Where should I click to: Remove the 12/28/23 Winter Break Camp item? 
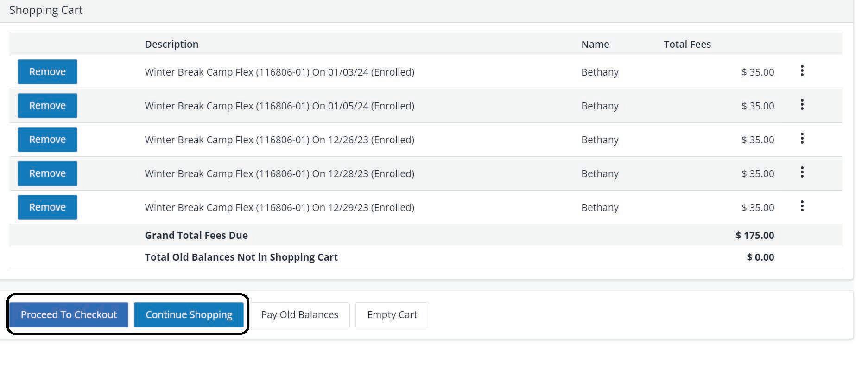click(x=47, y=173)
